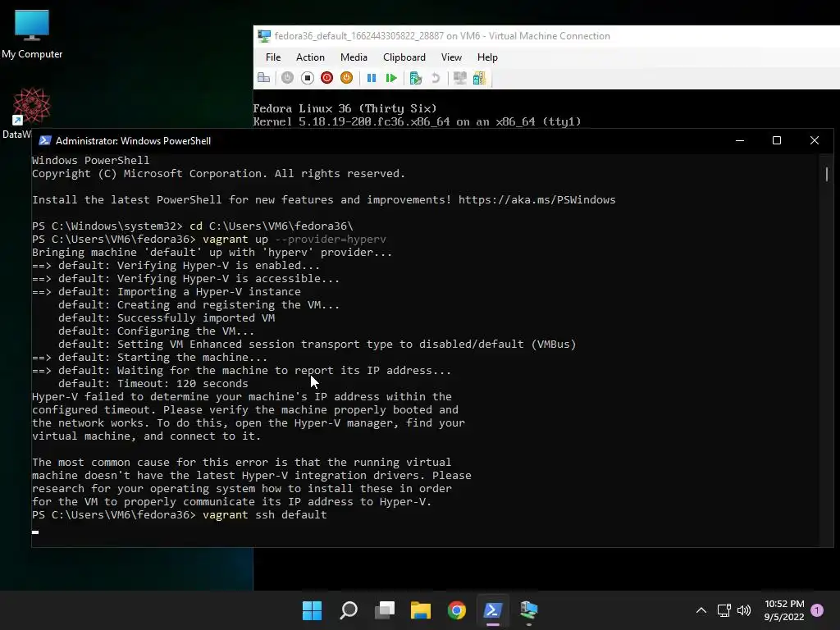The image size is (840, 630).
Task: Click the VM Connection title bar icon
Action: [x=264, y=36]
